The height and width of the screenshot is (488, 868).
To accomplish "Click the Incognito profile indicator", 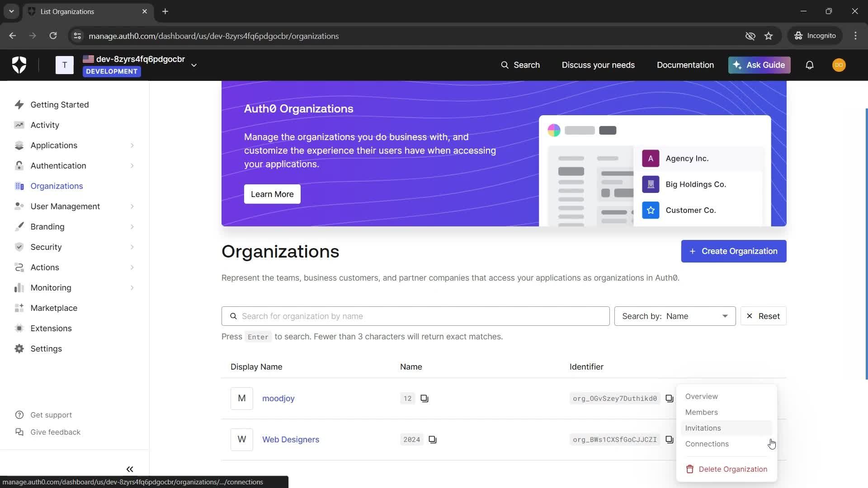I will (816, 36).
